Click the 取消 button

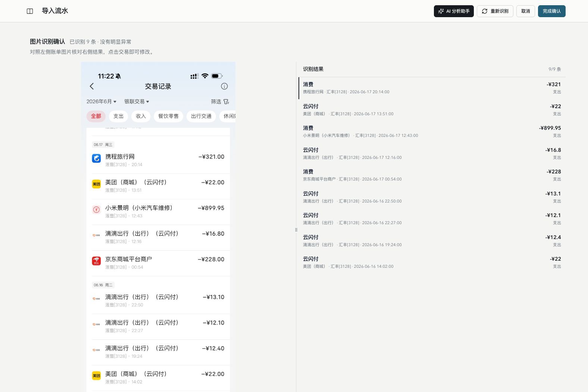click(x=526, y=11)
